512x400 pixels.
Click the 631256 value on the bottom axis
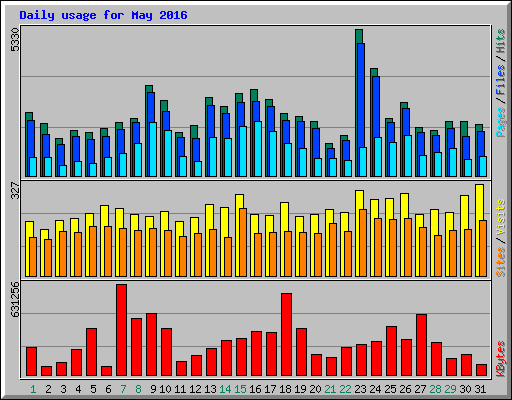point(15,299)
